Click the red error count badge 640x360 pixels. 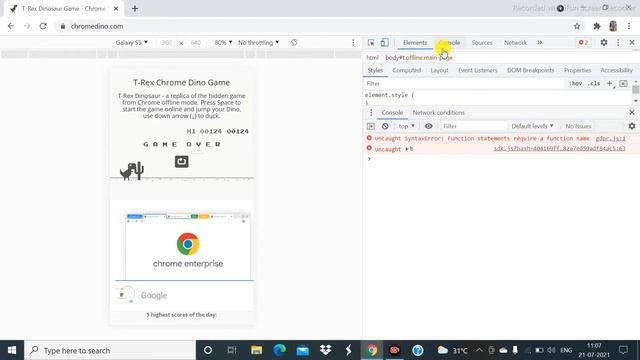coord(583,42)
